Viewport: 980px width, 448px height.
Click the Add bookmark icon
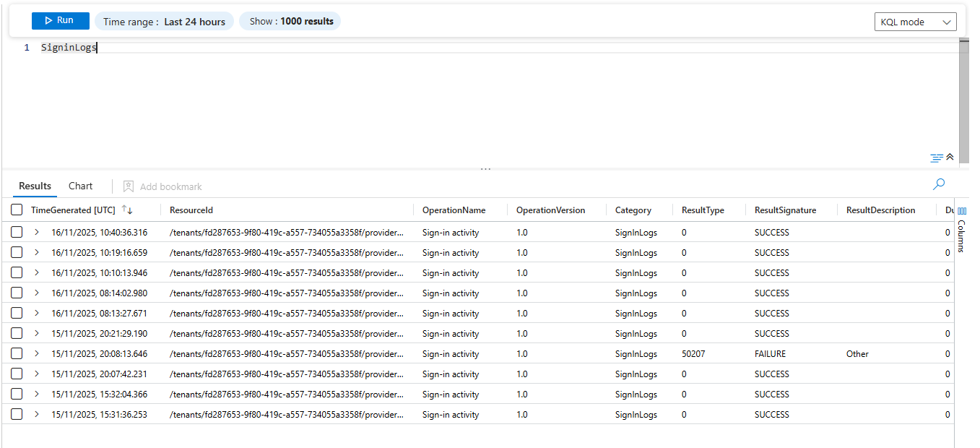tap(129, 186)
